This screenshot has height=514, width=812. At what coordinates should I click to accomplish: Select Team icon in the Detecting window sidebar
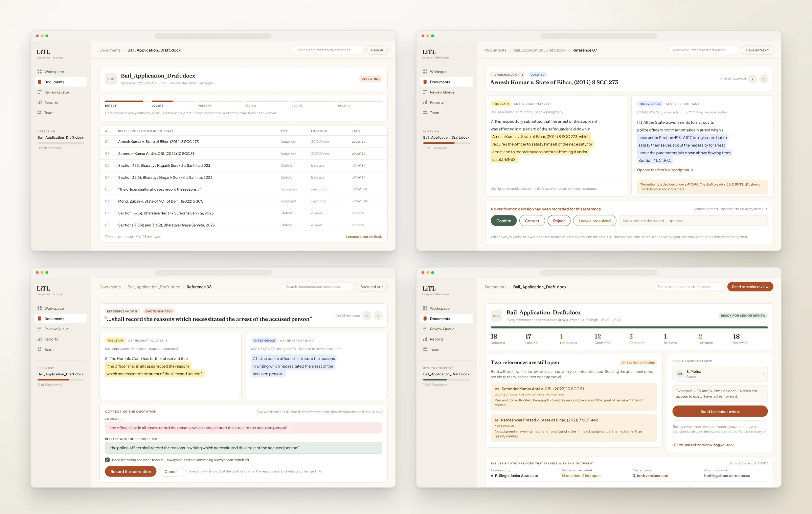pyautogui.click(x=40, y=113)
